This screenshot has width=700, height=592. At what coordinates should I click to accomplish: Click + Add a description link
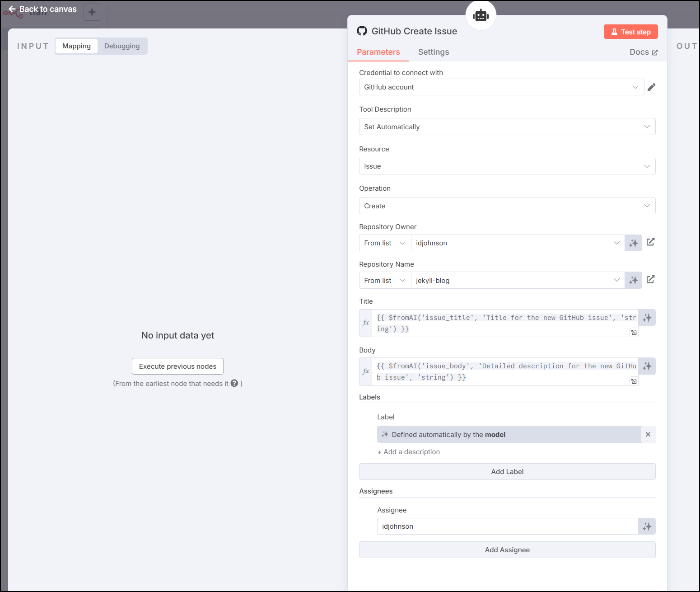pyautogui.click(x=409, y=452)
